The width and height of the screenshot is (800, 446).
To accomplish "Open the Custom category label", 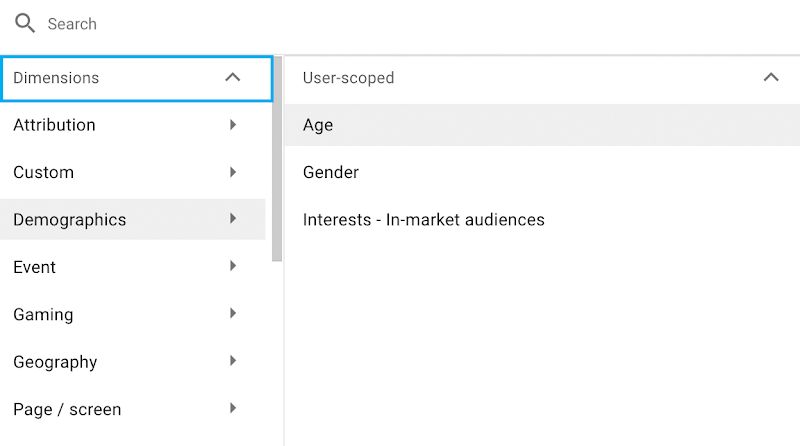I will coord(44,172).
